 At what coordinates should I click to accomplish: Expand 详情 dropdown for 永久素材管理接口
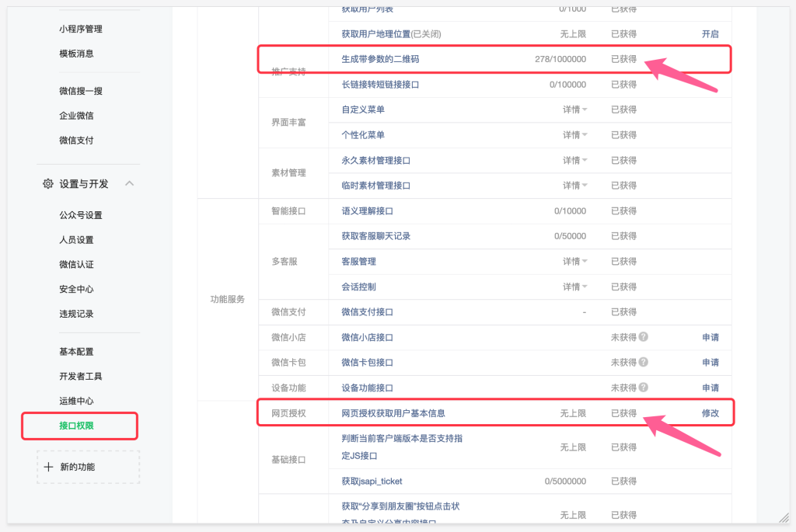coord(574,160)
